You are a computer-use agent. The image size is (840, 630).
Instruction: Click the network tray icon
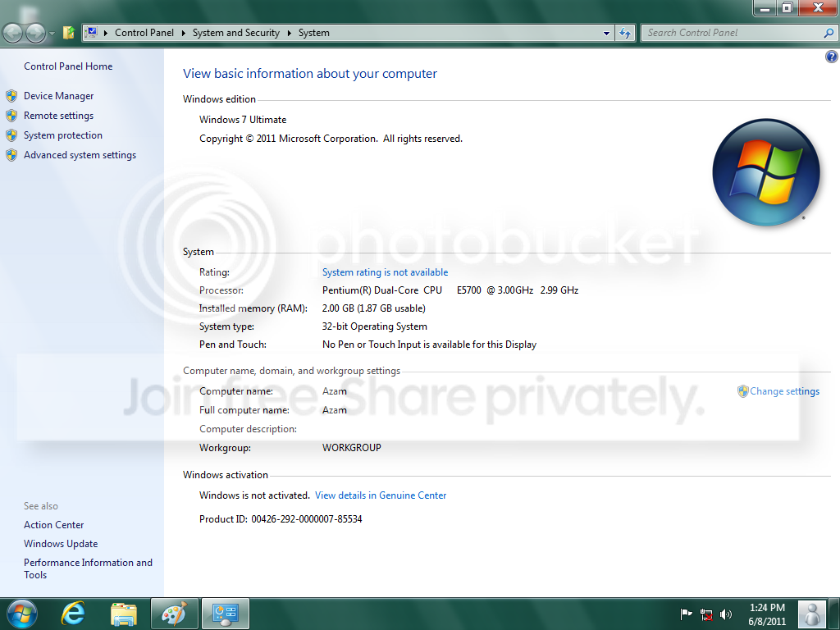coord(706,614)
